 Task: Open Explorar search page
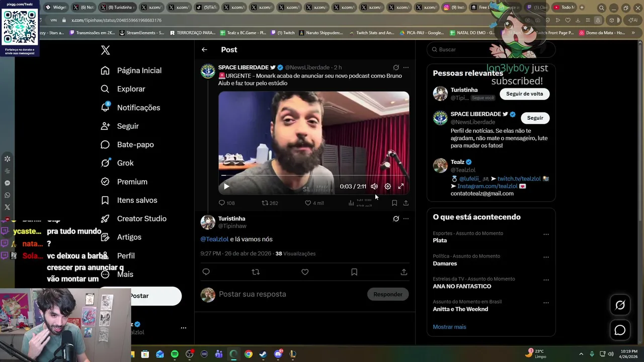123,89
